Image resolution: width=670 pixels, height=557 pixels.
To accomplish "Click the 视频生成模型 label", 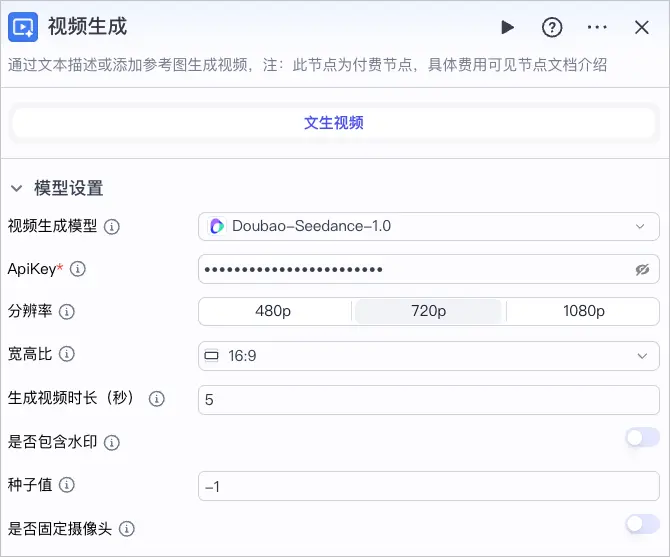I will point(53,226).
